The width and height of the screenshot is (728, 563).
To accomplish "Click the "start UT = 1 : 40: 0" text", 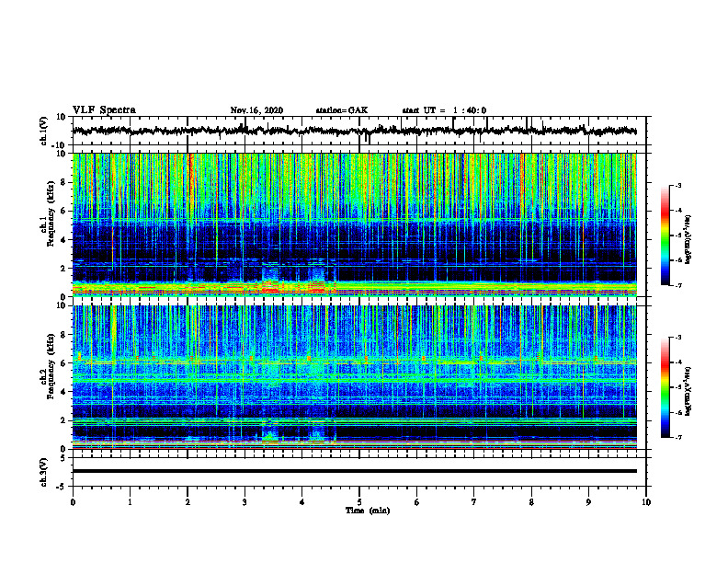I will click(x=444, y=110).
